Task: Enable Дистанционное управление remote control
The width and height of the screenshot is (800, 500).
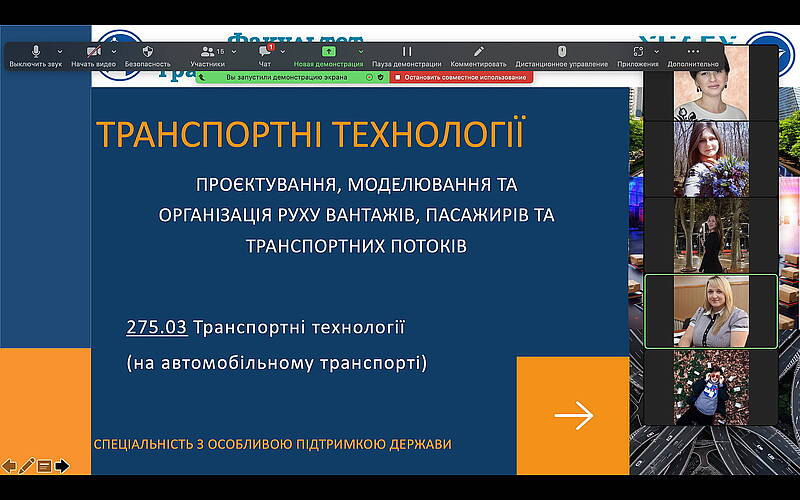Action: click(561, 56)
